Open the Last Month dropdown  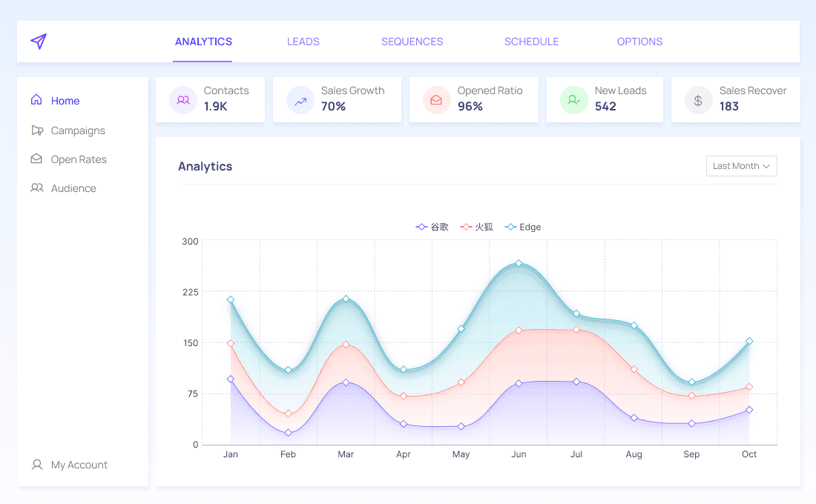coord(741,165)
